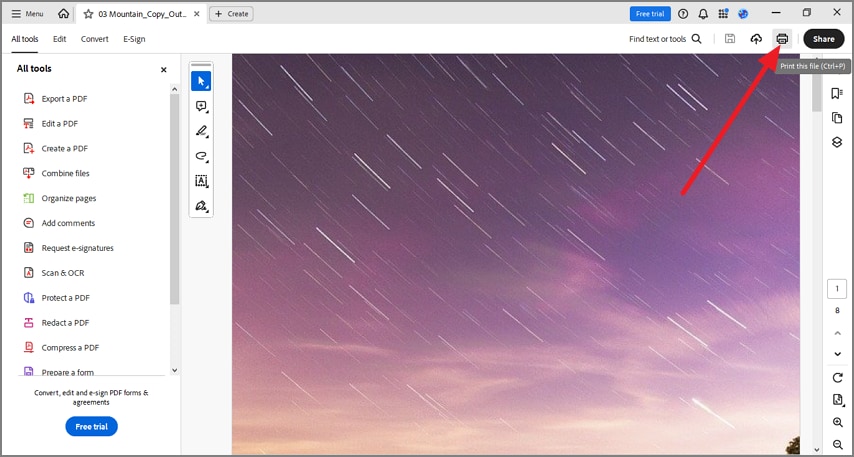The image size is (854, 457).
Task: Star the 03 Mountain_Copy document tab
Action: [88, 14]
